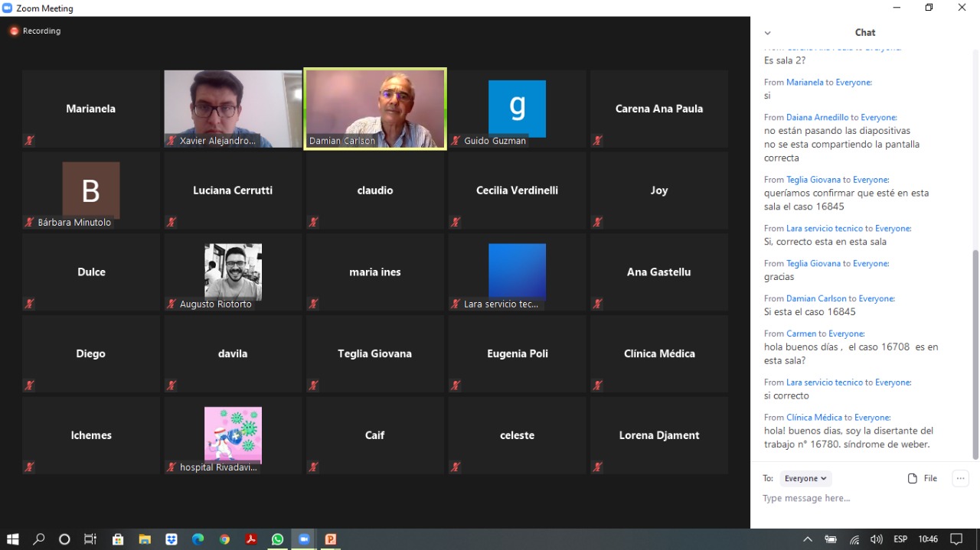This screenshot has height=550, width=980.
Task: Attach a File in the chat
Action: (923, 478)
